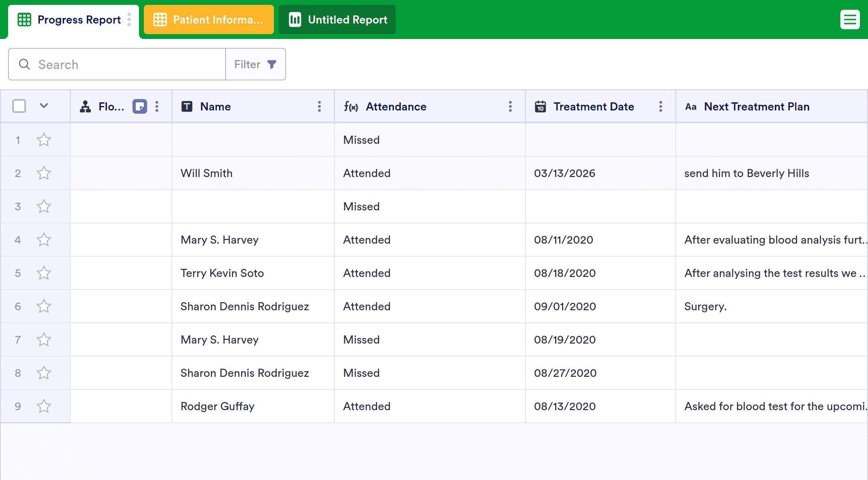This screenshot has width=868, height=480.
Task: Click the filter funnel icon
Action: click(272, 64)
